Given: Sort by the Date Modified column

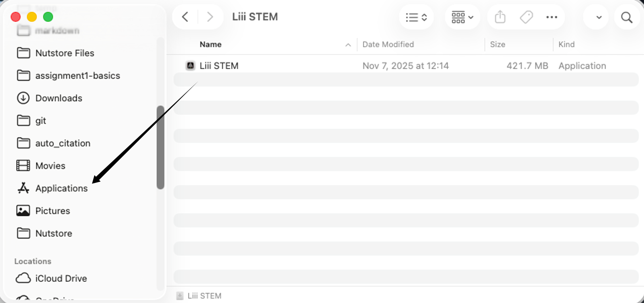Looking at the screenshot, I should pos(388,45).
